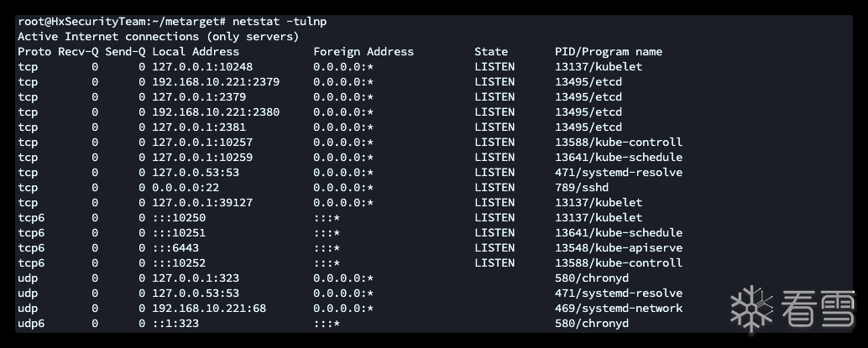Select the Local Address column header
The height and width of the screenshot is (348, 868).
[196, 51]
